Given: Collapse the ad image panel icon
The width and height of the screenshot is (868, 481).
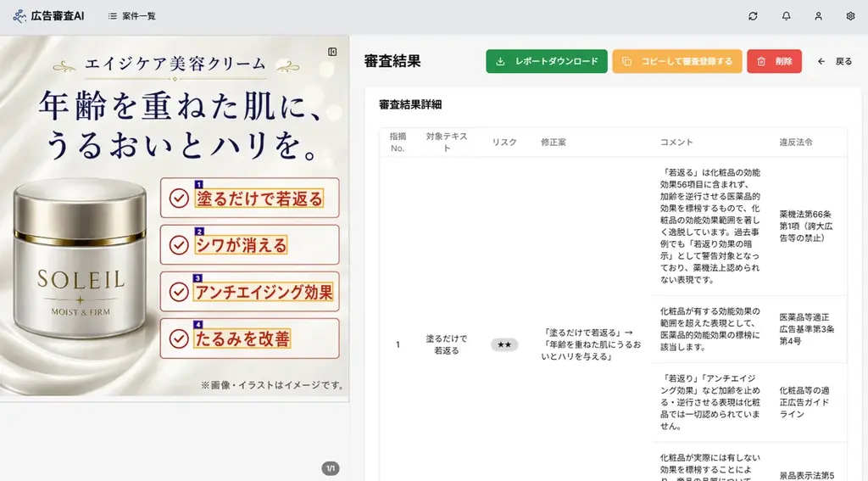Looking at the screenshot, I should pos(332,52).
